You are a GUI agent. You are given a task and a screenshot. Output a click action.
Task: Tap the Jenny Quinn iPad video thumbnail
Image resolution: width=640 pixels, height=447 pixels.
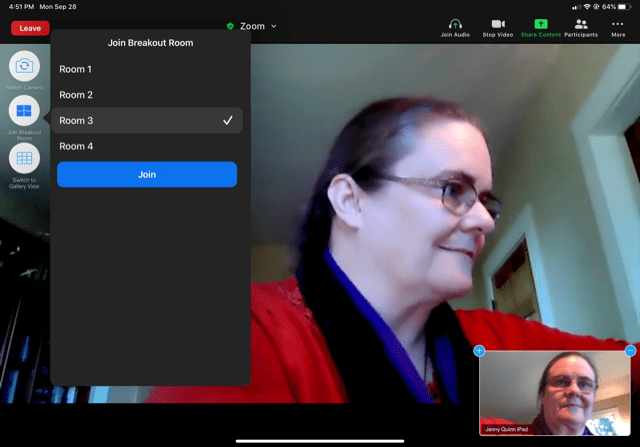[556, 395]
